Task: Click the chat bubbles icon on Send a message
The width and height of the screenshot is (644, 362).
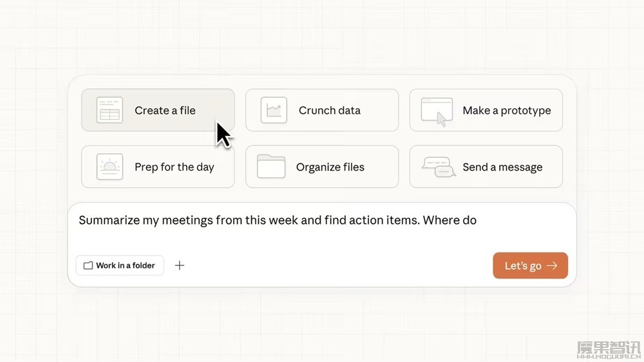Action: pos(439,167)
